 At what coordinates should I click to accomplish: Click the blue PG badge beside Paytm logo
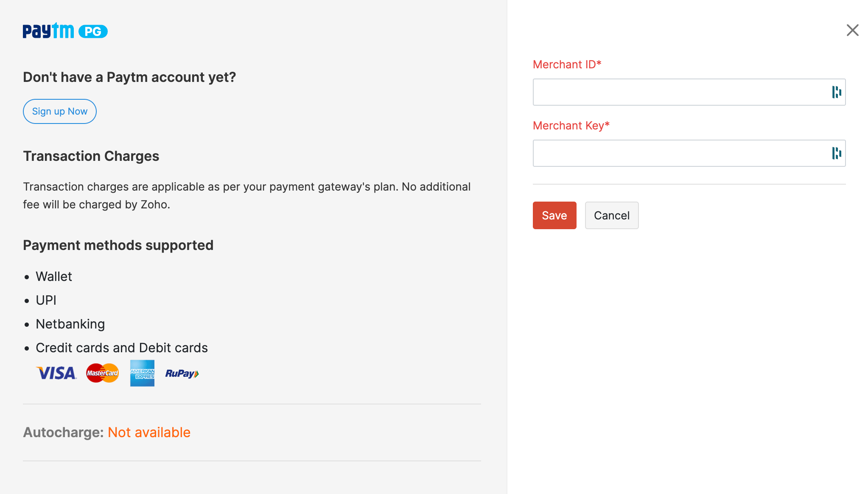pyautogui.click(x=94, y=31)
